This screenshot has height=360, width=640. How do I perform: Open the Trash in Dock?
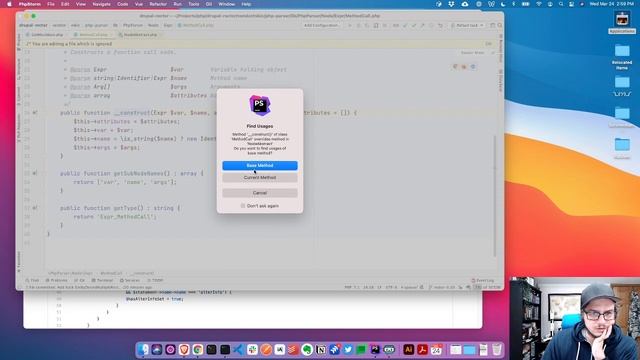coord(497,349)
